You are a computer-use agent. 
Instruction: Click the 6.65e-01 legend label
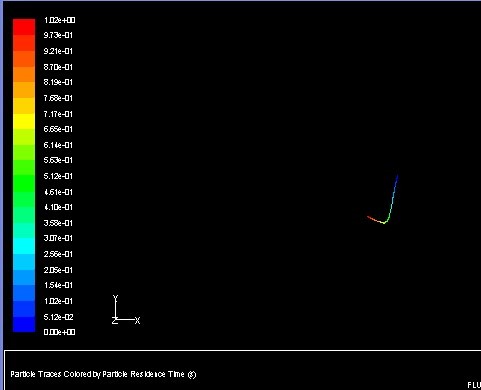(x=58, y=129)
